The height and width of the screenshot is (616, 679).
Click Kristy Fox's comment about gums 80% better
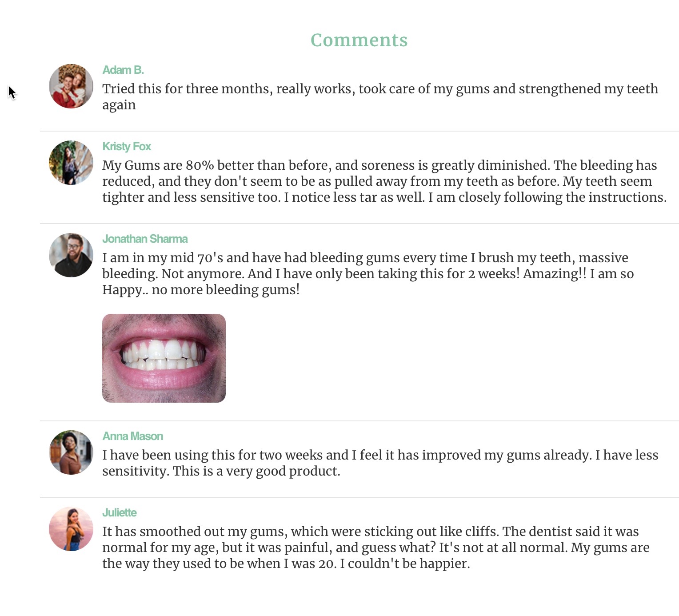tap(384, 181)
